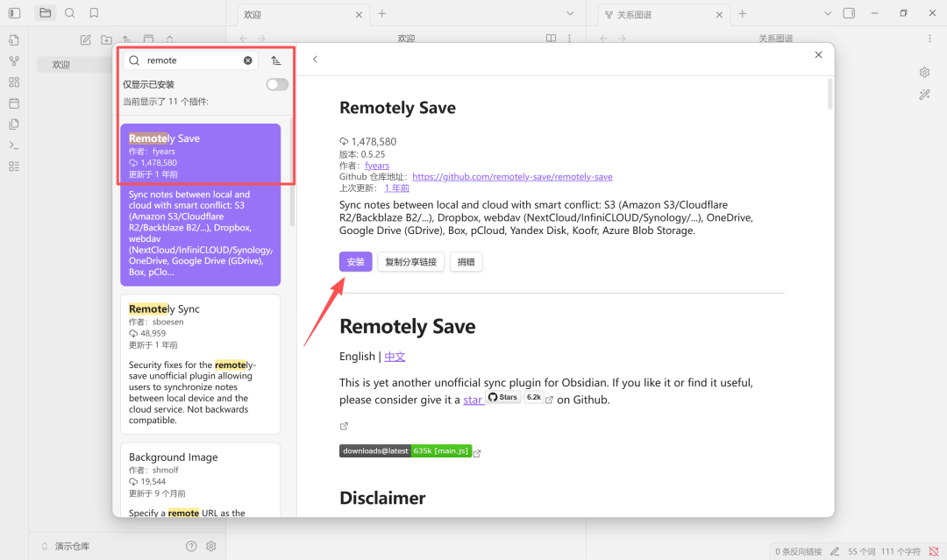Click graph animation wand icon

coord(925,94)
